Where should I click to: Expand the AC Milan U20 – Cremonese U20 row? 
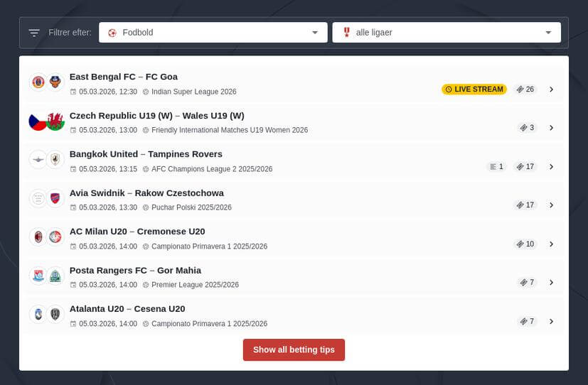click(551, 244)
